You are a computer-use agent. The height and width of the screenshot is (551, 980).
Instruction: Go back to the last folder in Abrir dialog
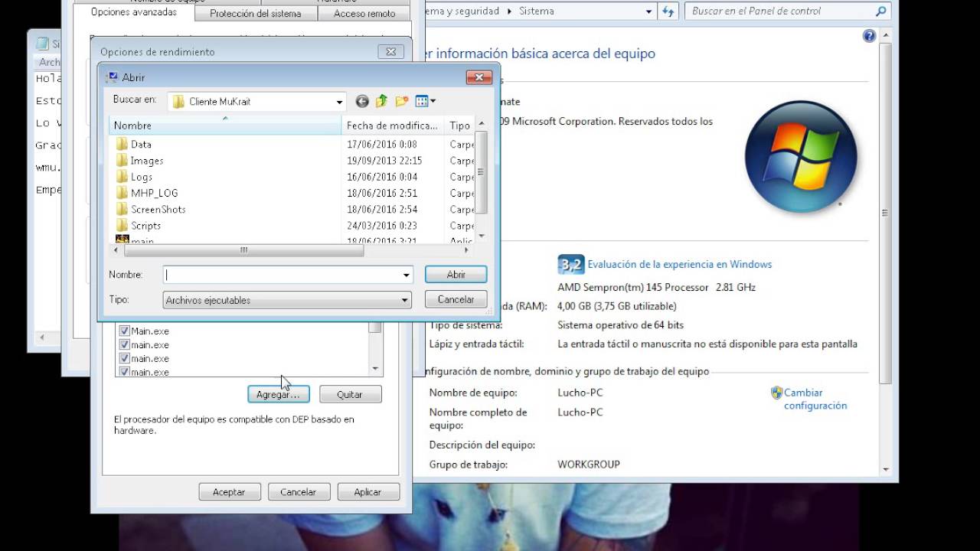(x=362, y=101)
